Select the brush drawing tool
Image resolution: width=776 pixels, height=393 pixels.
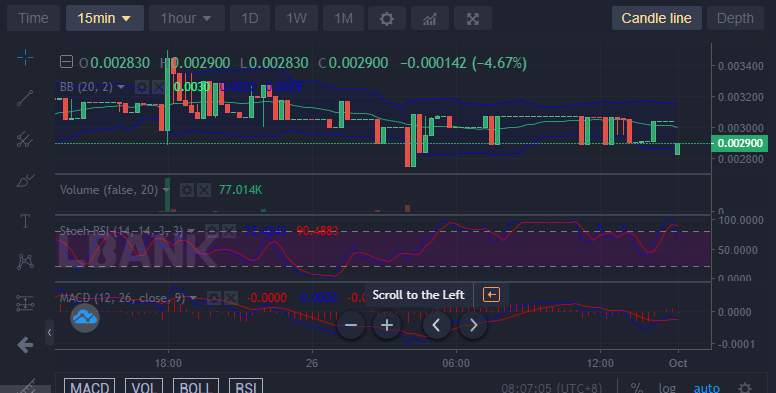click(25, 180)
